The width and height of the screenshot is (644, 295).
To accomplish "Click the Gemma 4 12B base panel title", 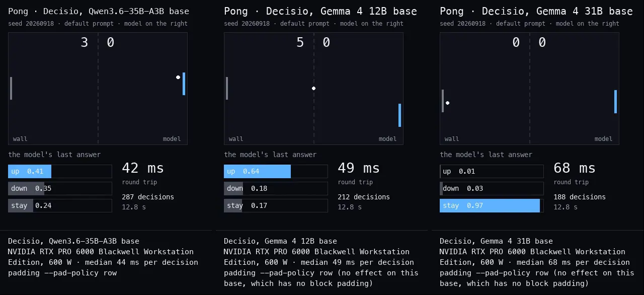I will click(x=320, y=11).
